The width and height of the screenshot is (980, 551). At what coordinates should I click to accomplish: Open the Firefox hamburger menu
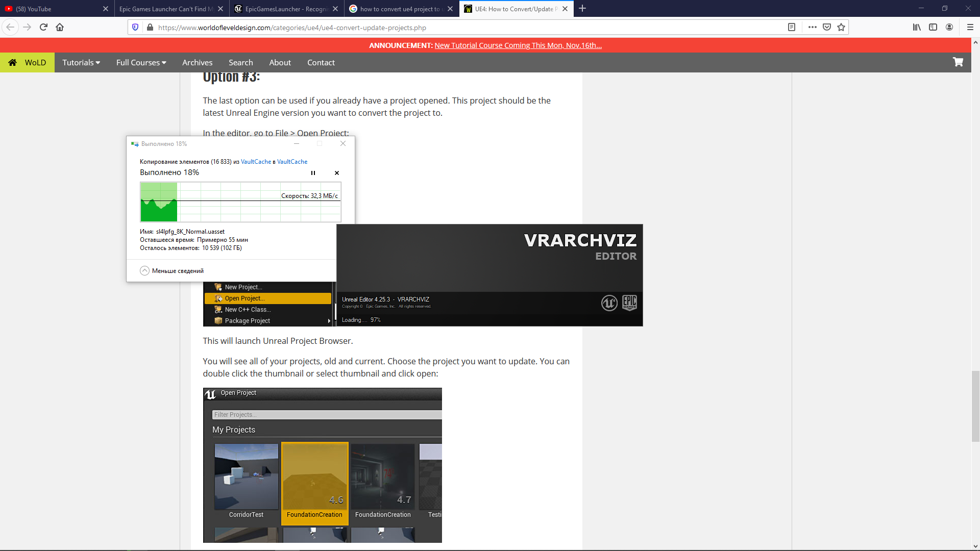(970, 27)
